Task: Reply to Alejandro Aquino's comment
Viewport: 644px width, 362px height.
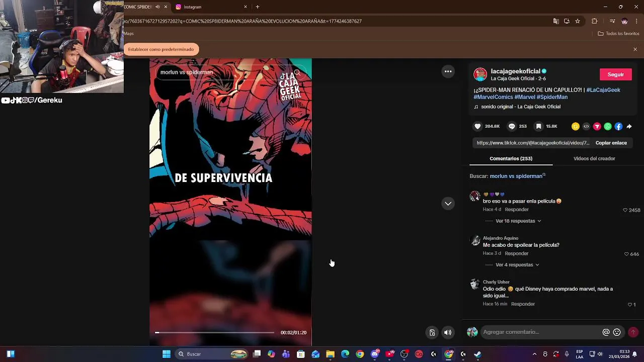Action: point(517,253)
